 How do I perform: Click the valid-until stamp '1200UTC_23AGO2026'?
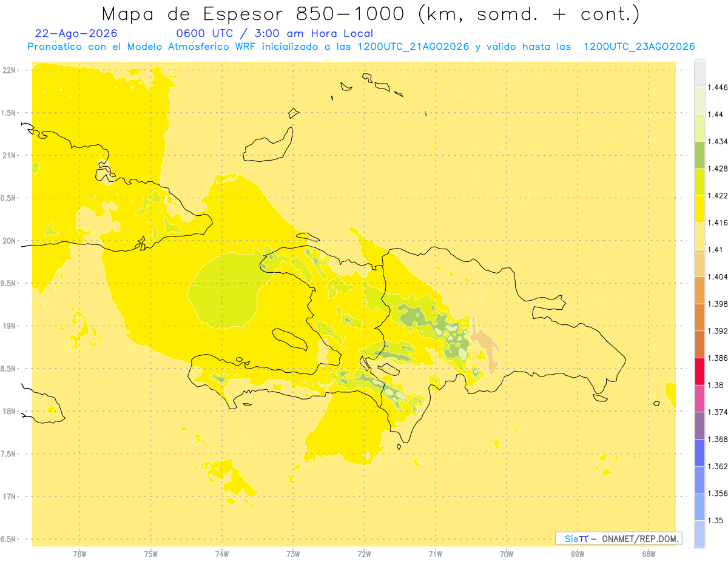[x=639, y=47]
